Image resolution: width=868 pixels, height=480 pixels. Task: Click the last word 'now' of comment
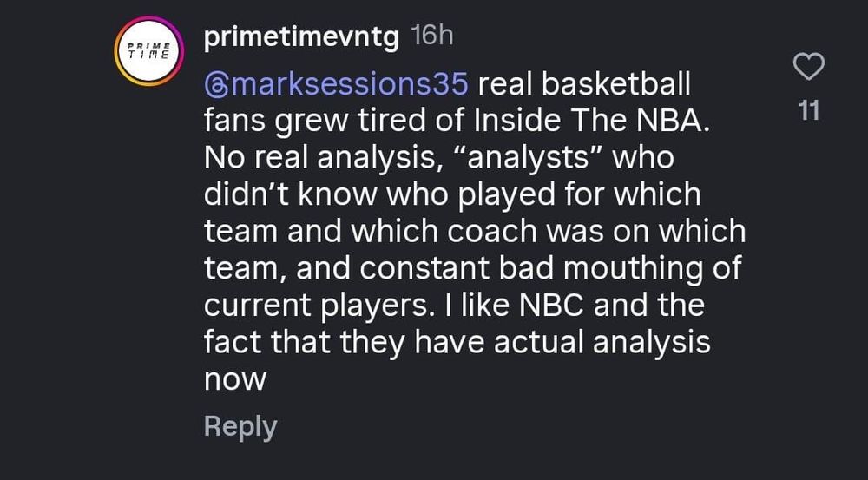pos(234,379)
